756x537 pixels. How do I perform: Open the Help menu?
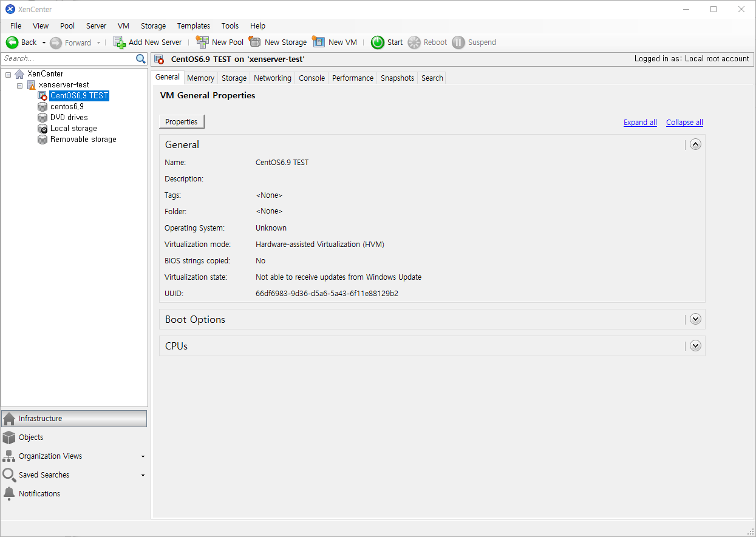[258, 26]
